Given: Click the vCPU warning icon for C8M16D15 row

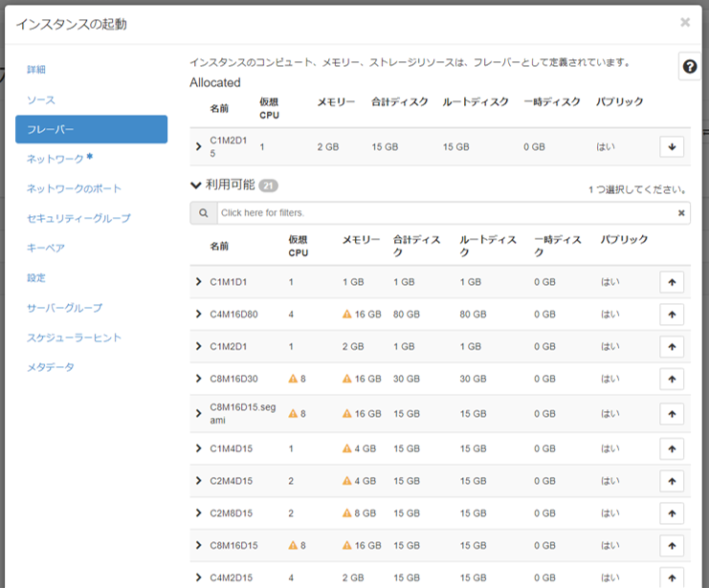Looking at the screenshot, I should 293,546.
